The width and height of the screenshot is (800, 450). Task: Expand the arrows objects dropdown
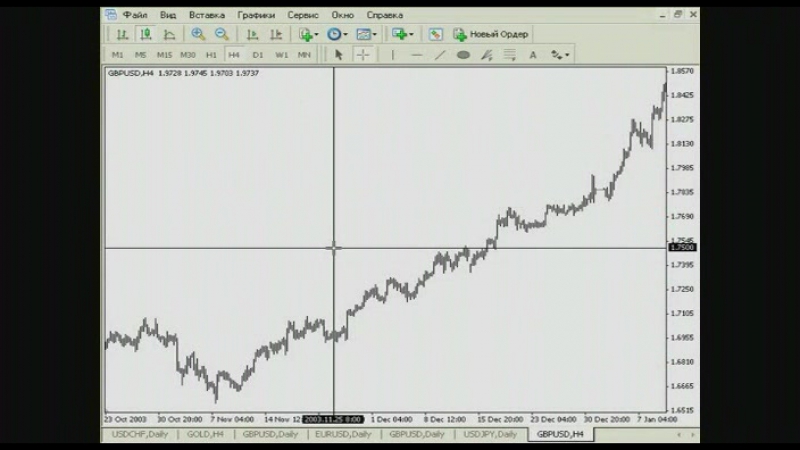[560, 55]
